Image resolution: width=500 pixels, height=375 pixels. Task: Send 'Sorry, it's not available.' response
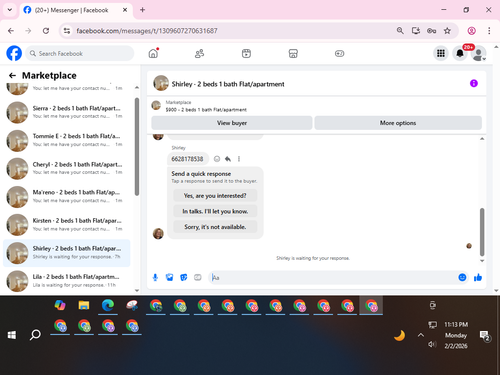pyautogui.click(x=215, y=227)
